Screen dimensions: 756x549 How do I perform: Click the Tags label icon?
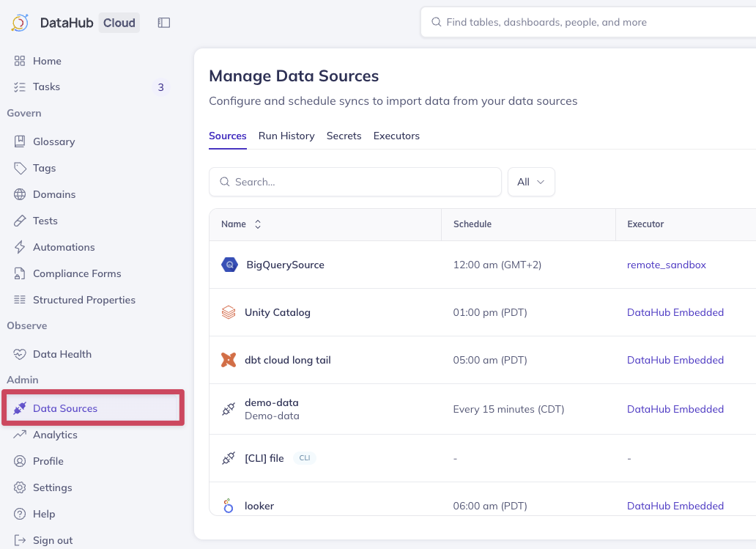20,168
